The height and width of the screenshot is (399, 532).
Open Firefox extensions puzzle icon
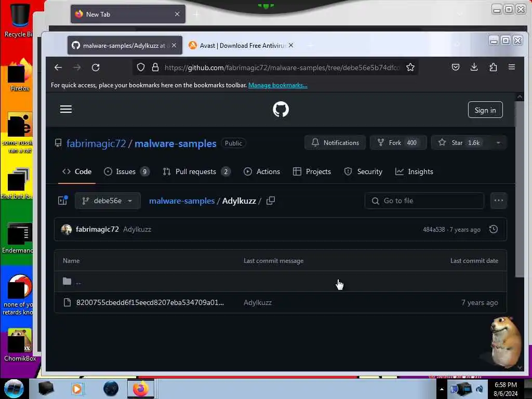[x=493, y=67]
